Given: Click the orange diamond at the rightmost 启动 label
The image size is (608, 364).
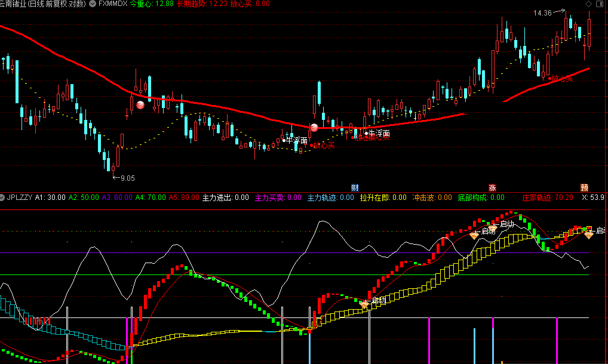Looking at the screenshot, I should (589, 235).
